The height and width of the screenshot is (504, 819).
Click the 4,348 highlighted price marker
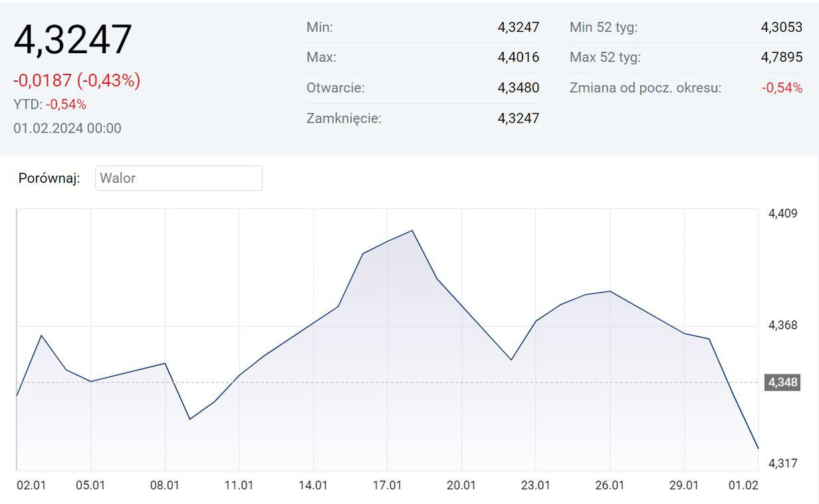(x=782, y=382)
